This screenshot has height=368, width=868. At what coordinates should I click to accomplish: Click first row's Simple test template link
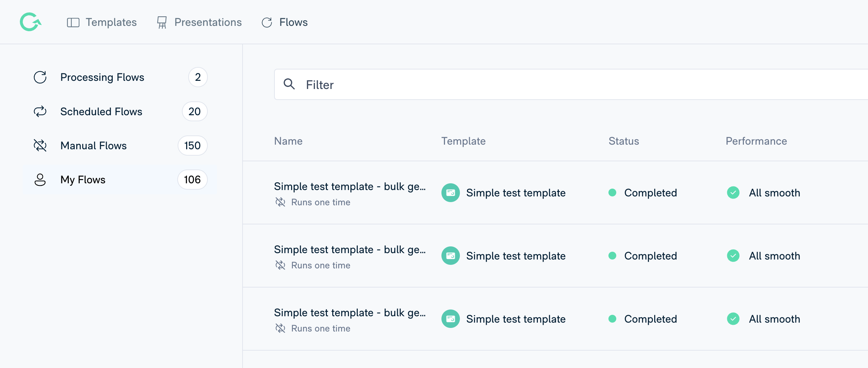[x=516, y=193]
